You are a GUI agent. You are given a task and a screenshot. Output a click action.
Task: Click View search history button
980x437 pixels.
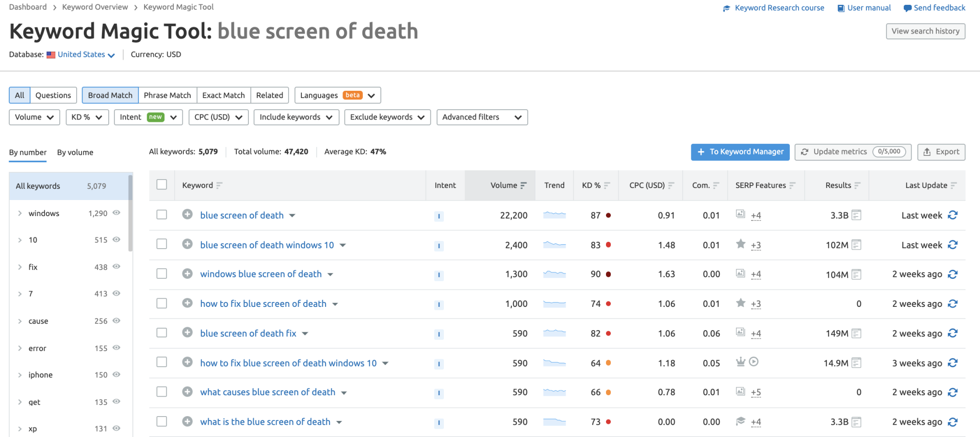[x=926, y=31]
